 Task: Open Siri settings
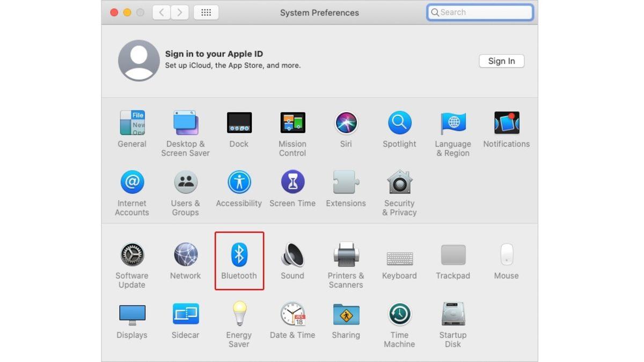click(x=346, y=123)
